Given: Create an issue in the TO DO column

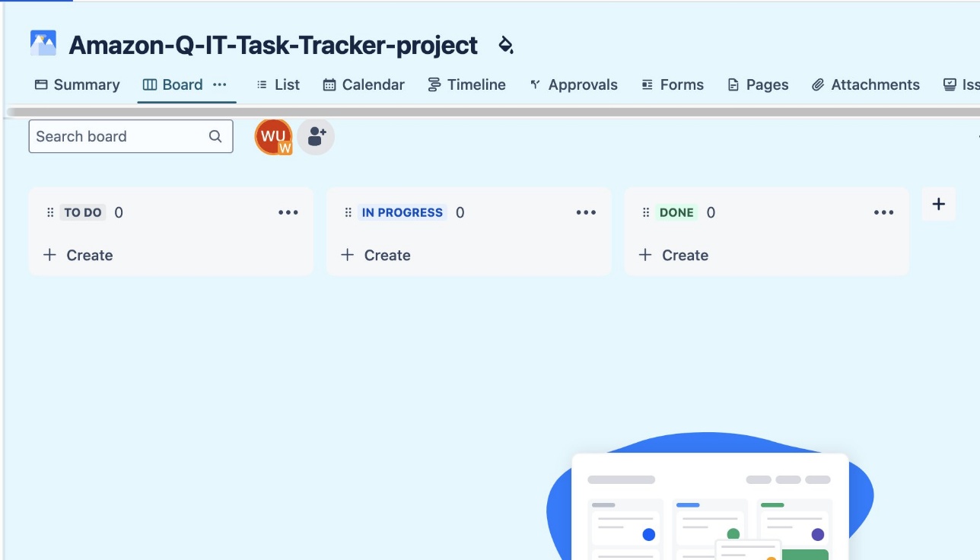Looking at the screenshot, I should [x=78, y=255].
